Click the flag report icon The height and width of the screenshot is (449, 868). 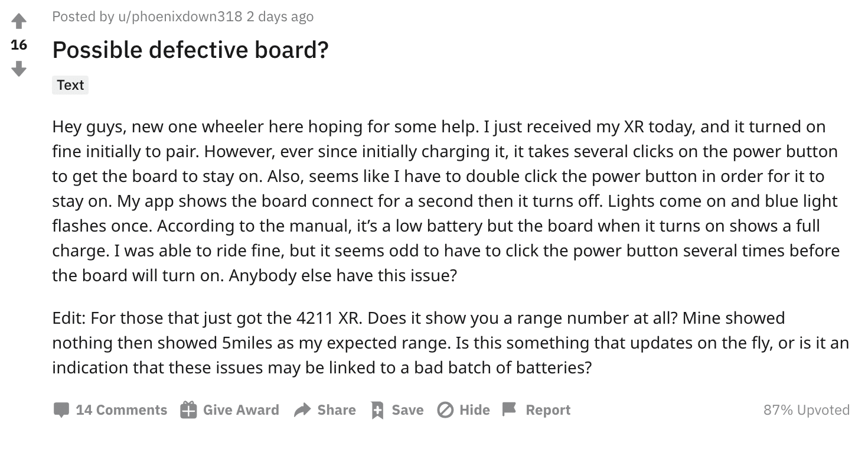coord(509,410)
